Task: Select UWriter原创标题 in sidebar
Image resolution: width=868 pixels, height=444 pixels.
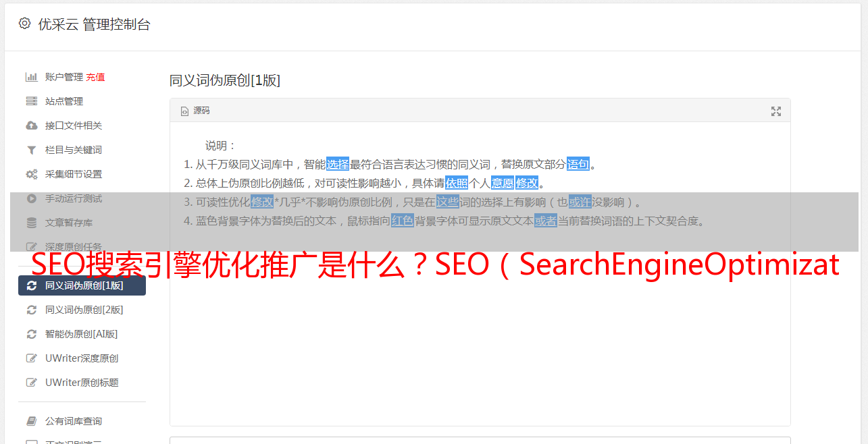Action: point(82,383)
